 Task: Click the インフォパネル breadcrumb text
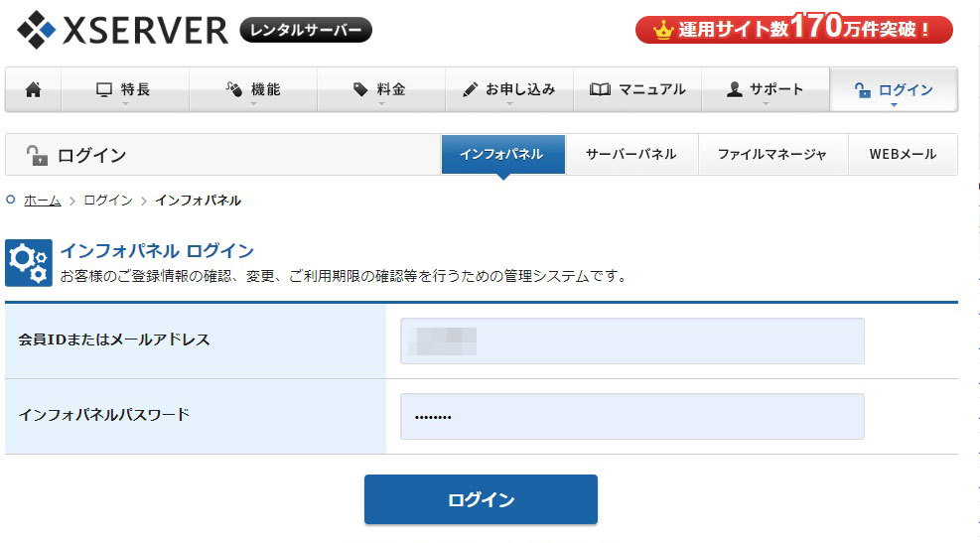pos(199,201)
